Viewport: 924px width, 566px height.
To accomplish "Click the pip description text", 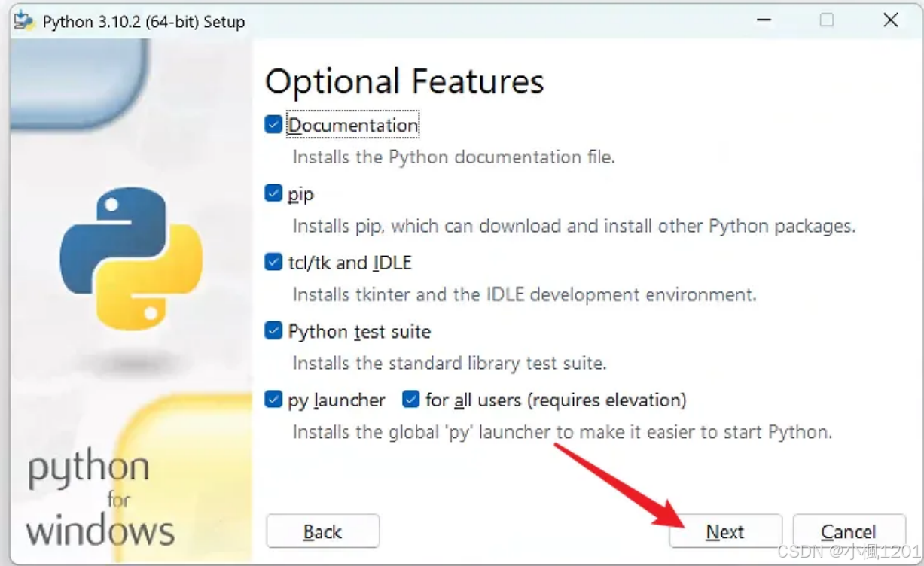I will coord(574,226).
